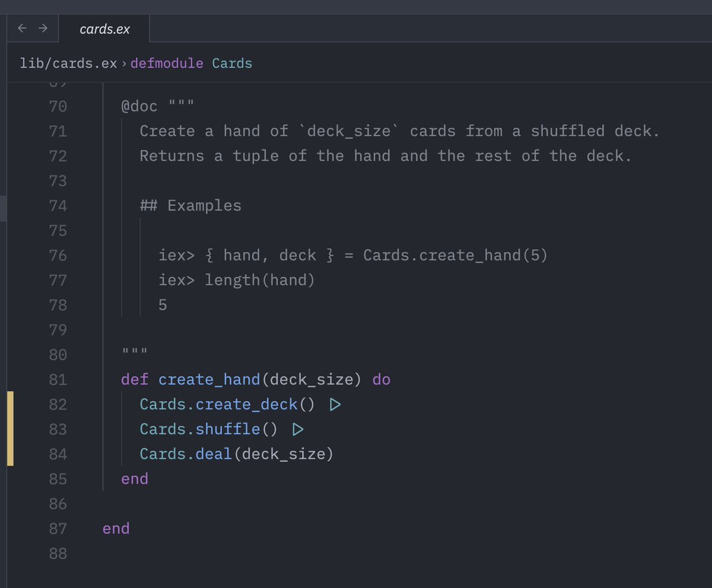Click line number 74 in the gutter
The width and height of the screenshot is (712, 588).
pyautogui.click(x=58, y=206)
